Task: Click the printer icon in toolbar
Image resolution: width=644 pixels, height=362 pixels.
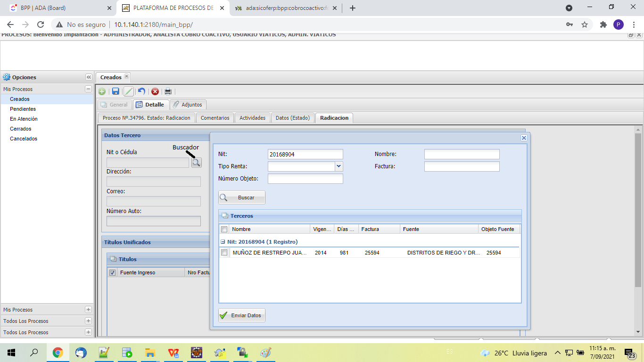Action: 168,91
